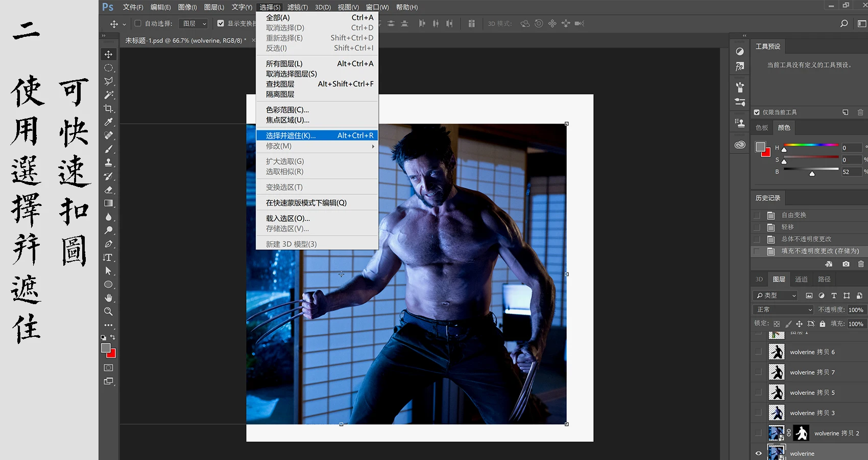
Task: Toggle Current Tool Only checkbox
Action: [x=757, y=112]
